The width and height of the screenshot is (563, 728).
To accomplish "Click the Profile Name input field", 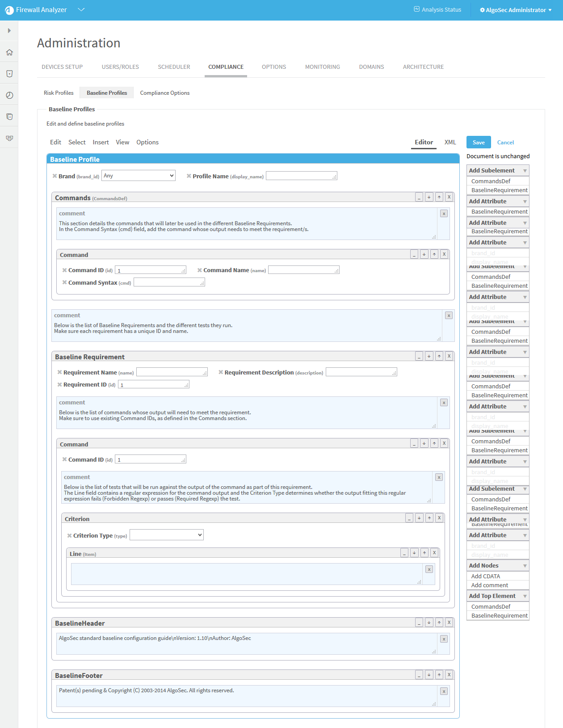I will click(x=301, y=176).
